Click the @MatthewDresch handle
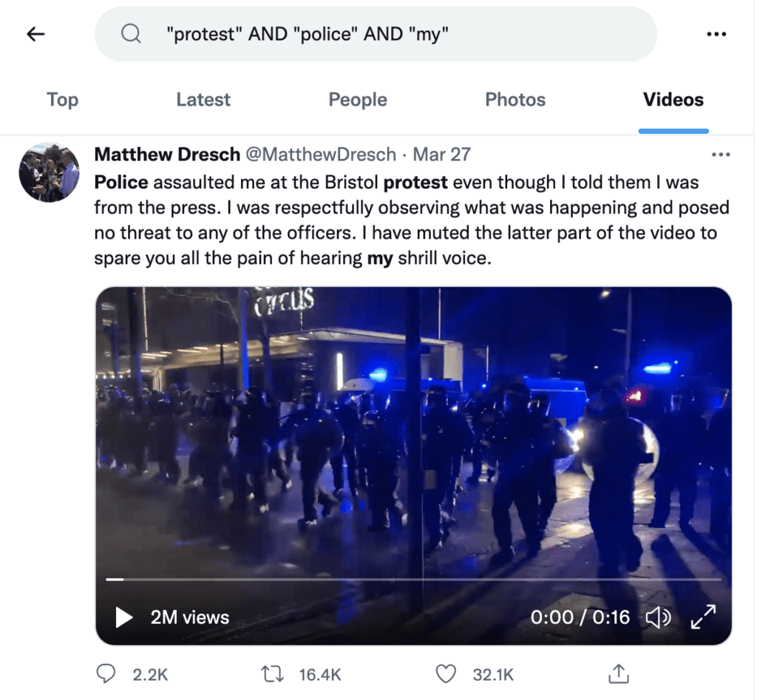Viewport: 757px width, 700px height. pos(321,154)
